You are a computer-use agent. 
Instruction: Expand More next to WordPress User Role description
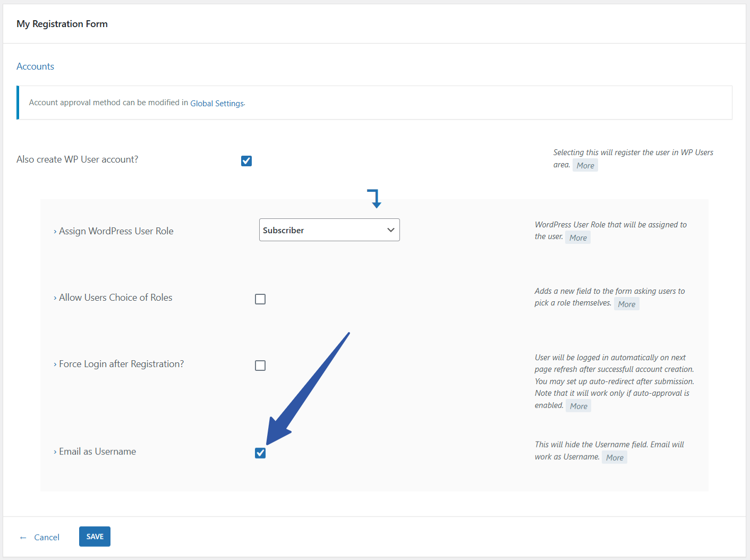click(578, 238)
